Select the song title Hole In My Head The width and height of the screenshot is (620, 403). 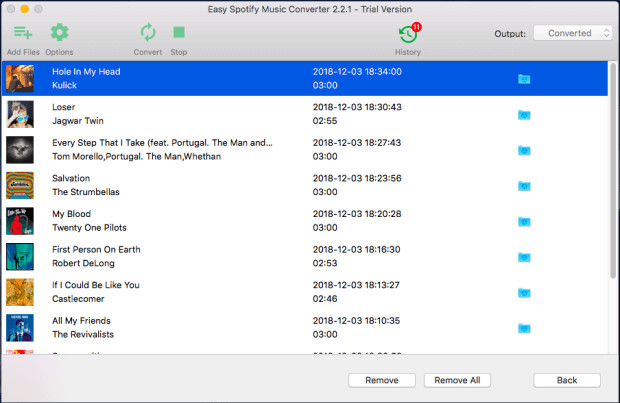click(86, 72)
